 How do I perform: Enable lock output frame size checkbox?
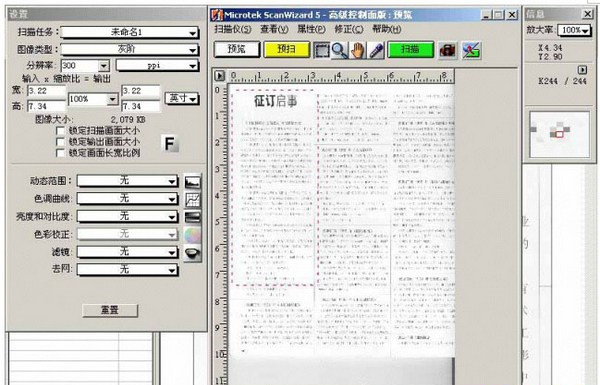coord(60,142)
